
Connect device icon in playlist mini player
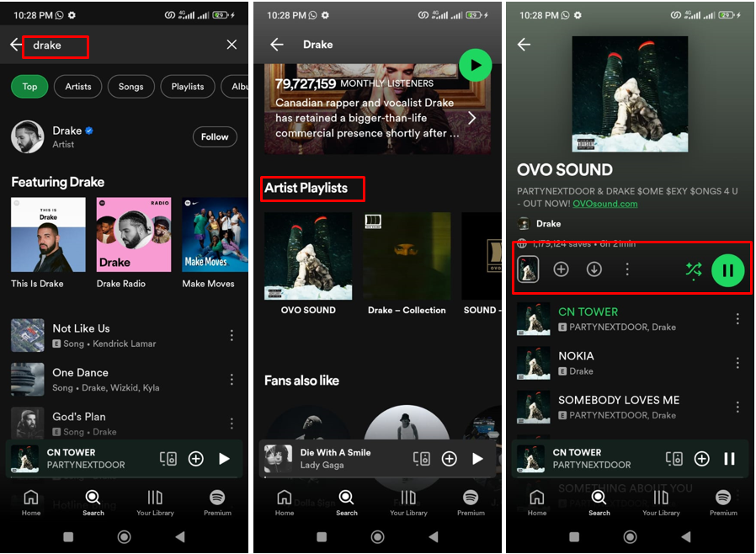[674, 459]
